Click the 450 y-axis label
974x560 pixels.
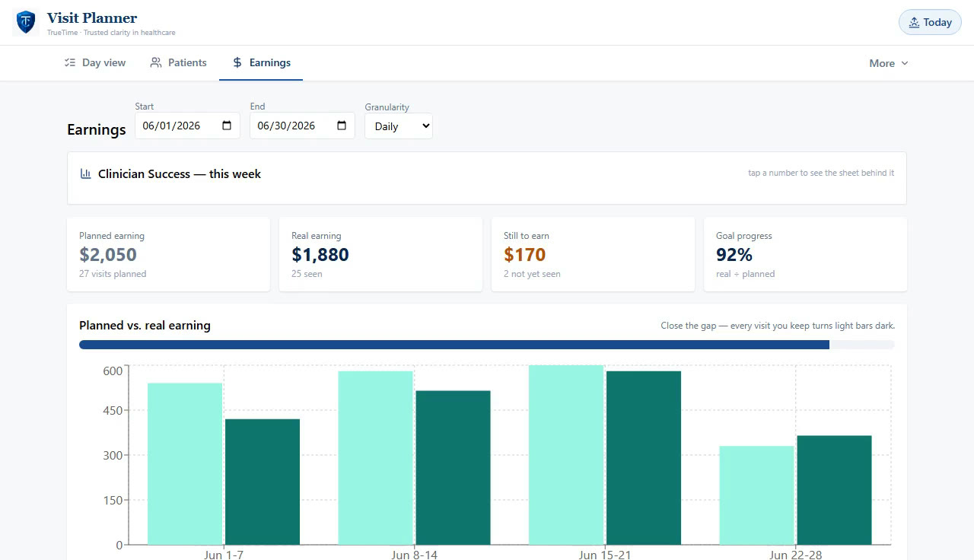click(113, 411)
